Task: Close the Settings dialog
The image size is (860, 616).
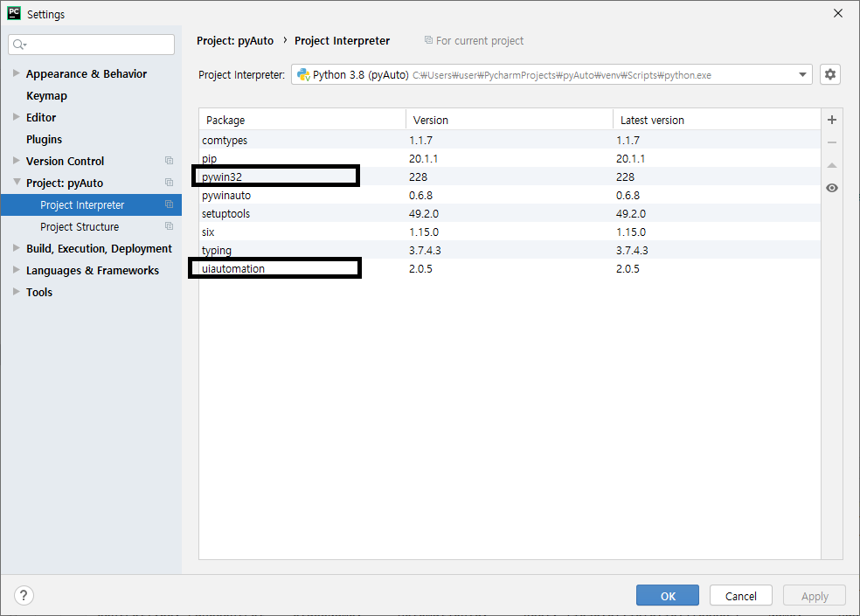Action: (837, 13)
